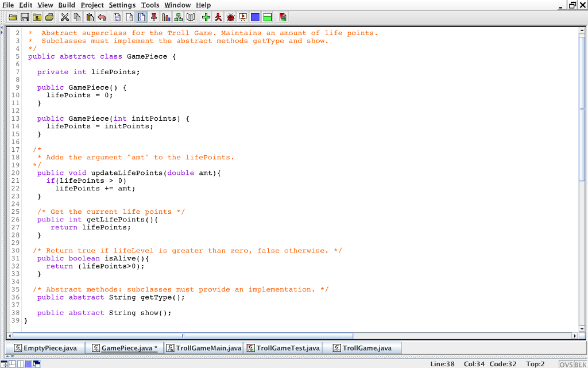Click the red and green document icon
The image size is (588, 368).
tap(283, 17)
